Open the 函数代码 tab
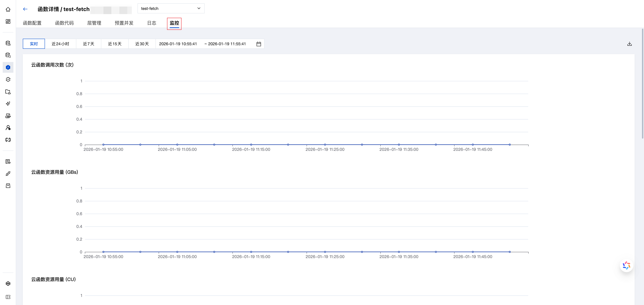This screenshot has width=644, height=305. 64,23
